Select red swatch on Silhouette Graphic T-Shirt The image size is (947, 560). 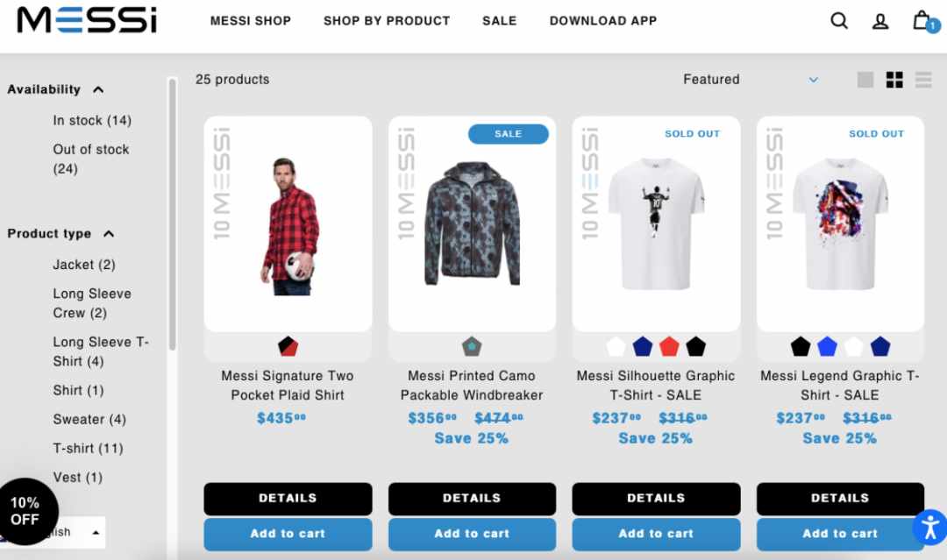coord(668,347)
